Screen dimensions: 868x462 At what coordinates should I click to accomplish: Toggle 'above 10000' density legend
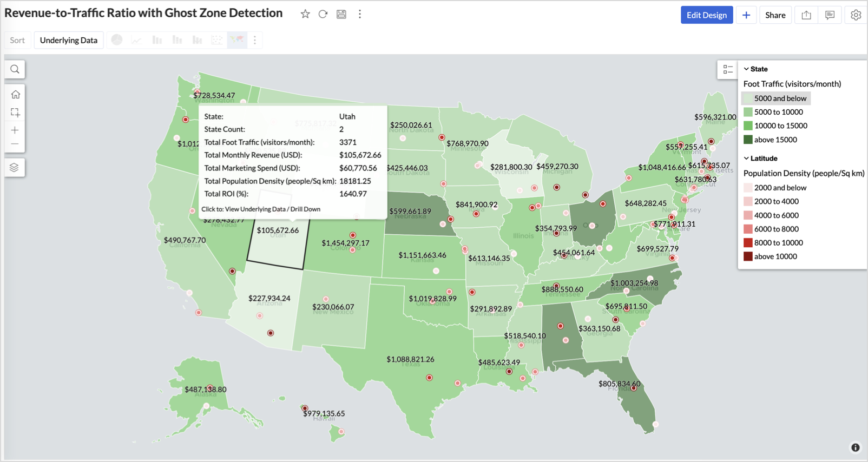click(771, 256)
